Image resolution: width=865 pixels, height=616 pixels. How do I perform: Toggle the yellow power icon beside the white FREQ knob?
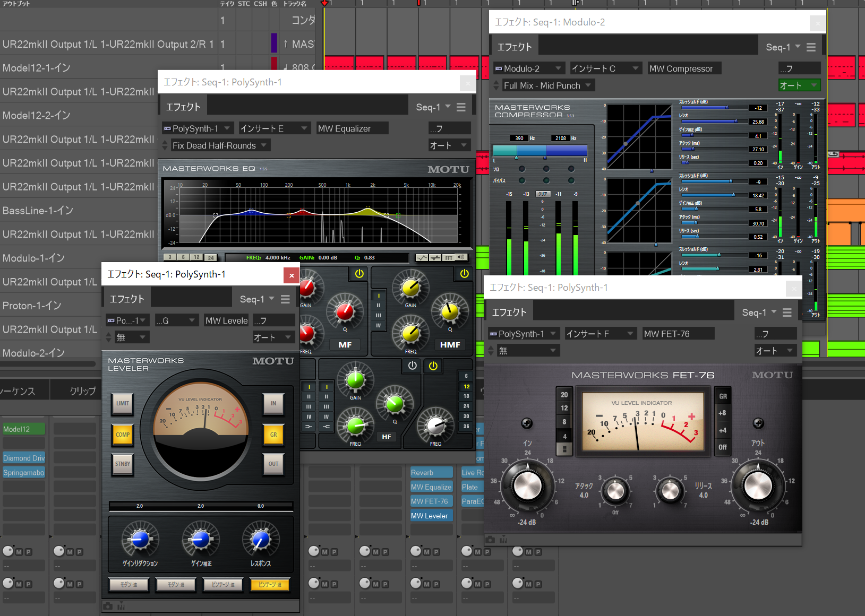(433, 366)
